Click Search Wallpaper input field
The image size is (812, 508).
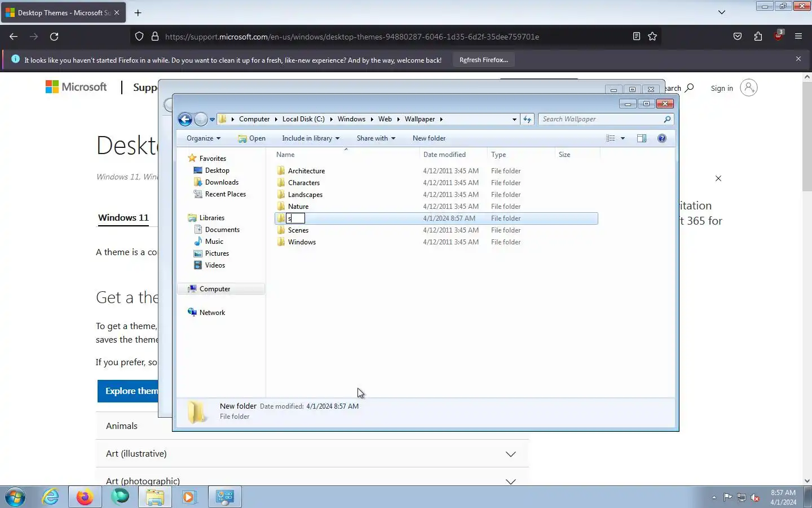[601, 119]
